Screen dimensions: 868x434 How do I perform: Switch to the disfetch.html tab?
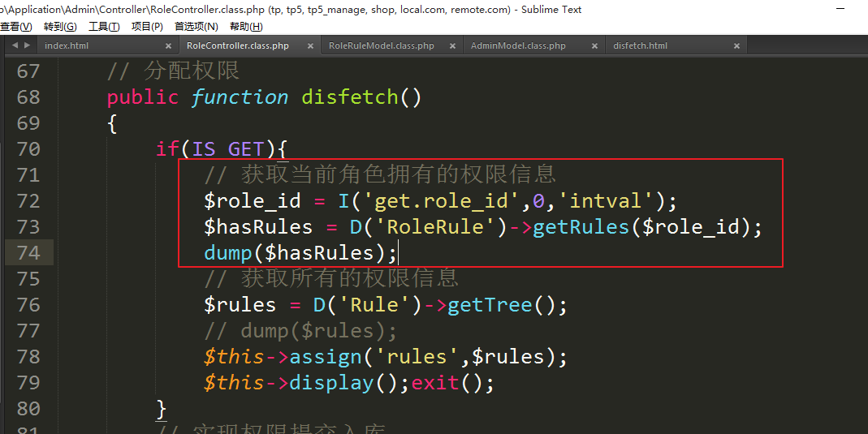[x=640, y=46]
